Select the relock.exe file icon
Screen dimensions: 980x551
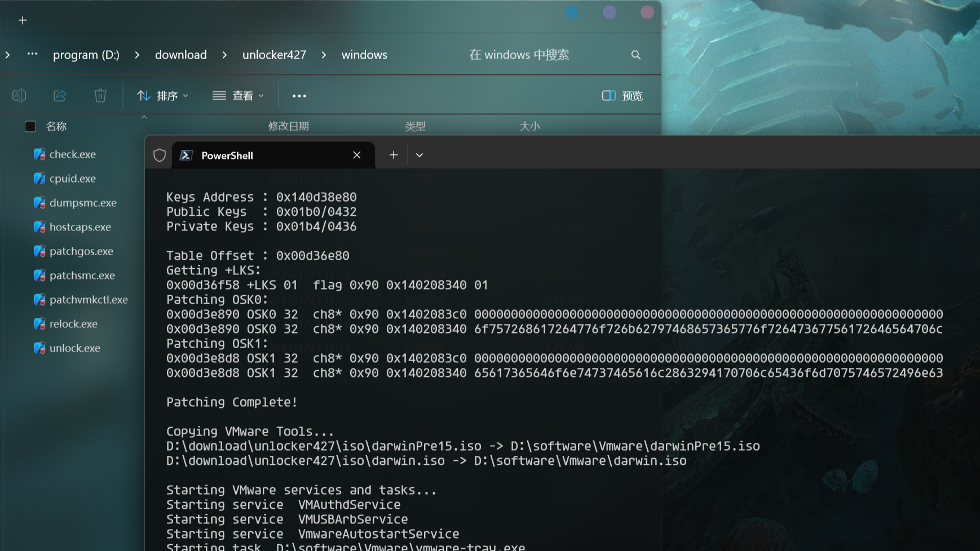pos(39,324)
